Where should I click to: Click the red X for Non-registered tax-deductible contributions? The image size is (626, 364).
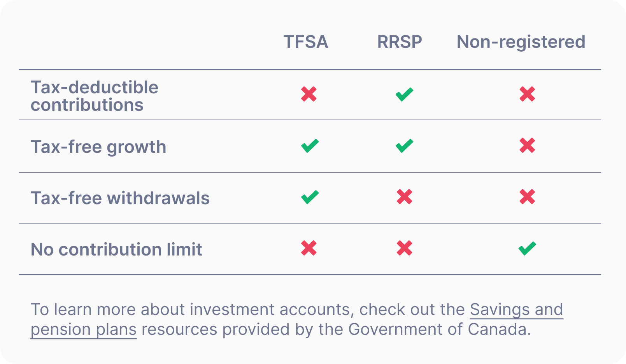[527, 94]
